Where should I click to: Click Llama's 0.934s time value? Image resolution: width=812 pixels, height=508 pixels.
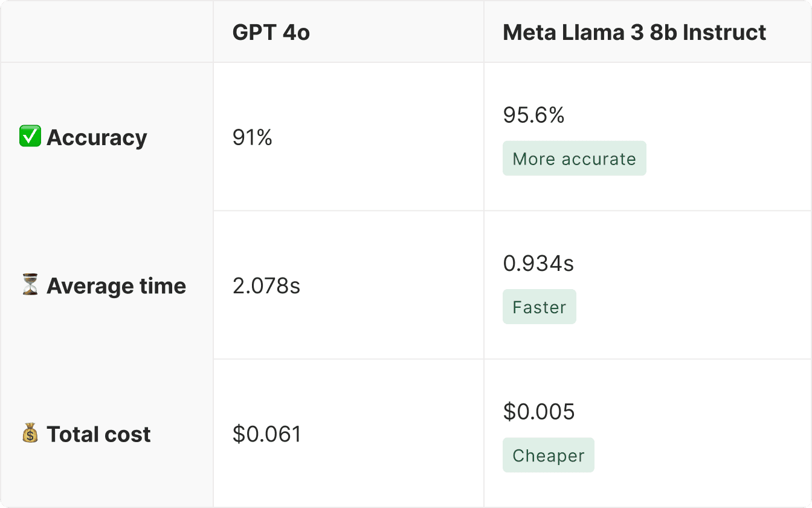[x=538, y=263]
